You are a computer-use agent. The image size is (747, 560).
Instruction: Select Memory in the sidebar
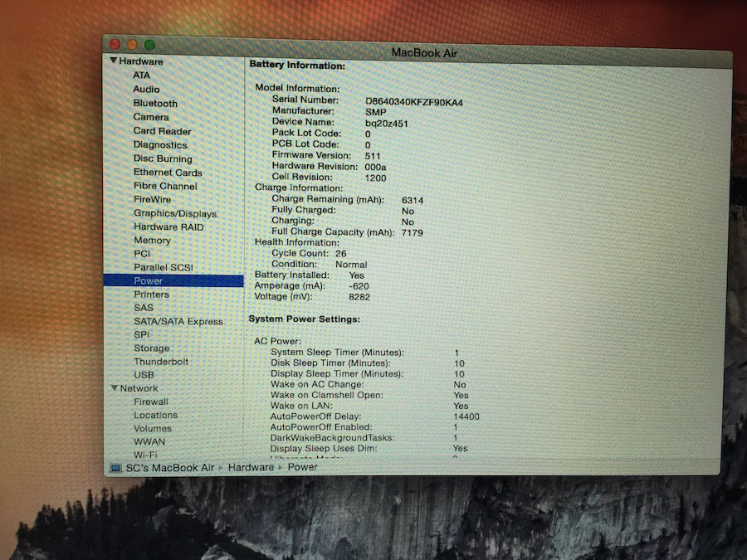[x=153, y=241]
